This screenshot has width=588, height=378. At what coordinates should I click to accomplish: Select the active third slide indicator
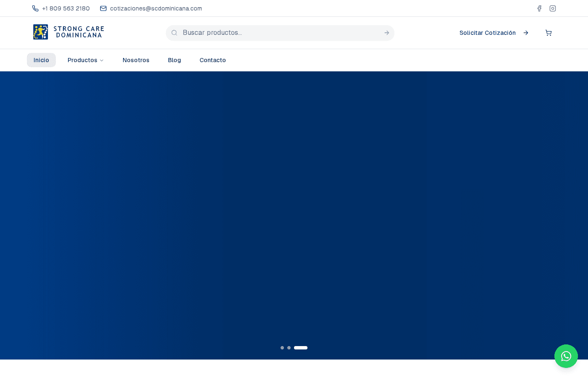click(x=301, y=348)
